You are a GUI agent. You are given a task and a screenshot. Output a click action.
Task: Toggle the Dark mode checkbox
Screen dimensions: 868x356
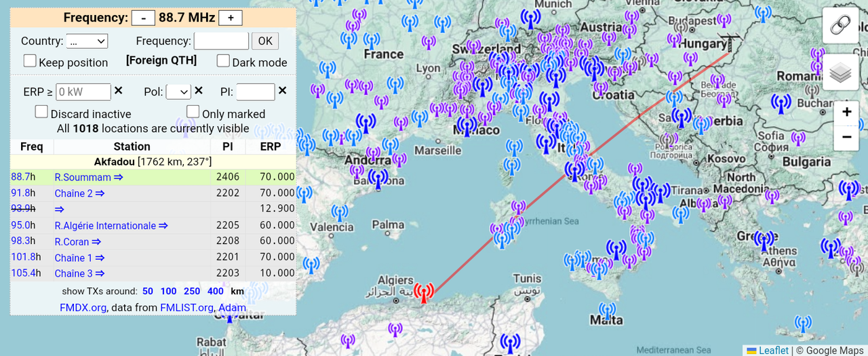point(223,61)
